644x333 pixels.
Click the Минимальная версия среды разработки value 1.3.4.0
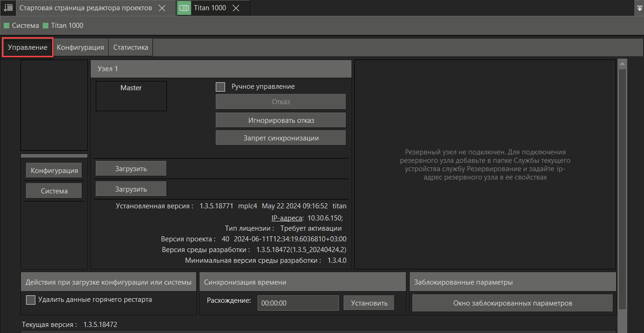click(x=337, y=260)
